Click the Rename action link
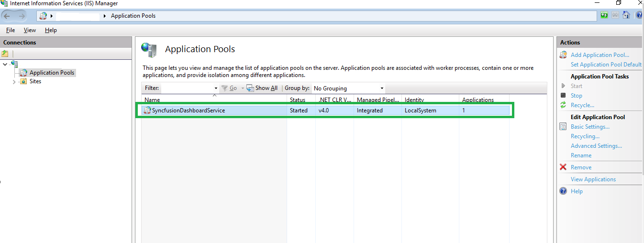Image resolution: width=644 pixels, height=243 pixels. pyautogui.click(x=581, y=155)
